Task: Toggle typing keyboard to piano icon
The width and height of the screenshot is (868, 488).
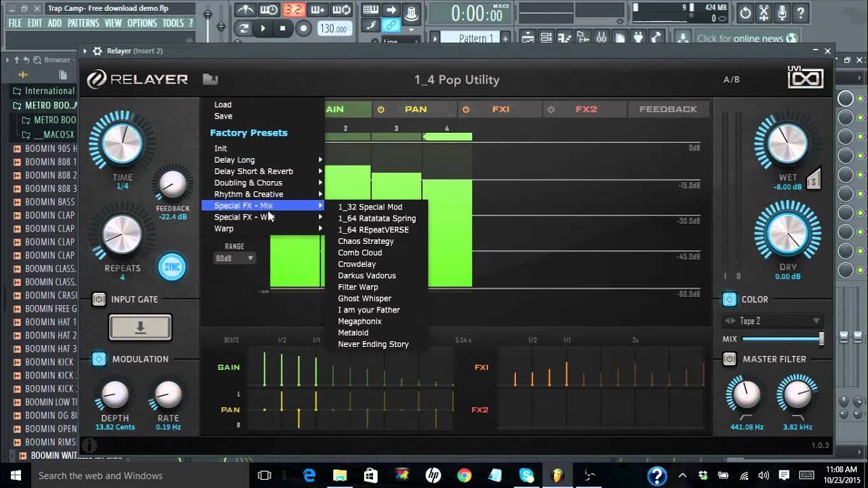Action: coord(370,9)
